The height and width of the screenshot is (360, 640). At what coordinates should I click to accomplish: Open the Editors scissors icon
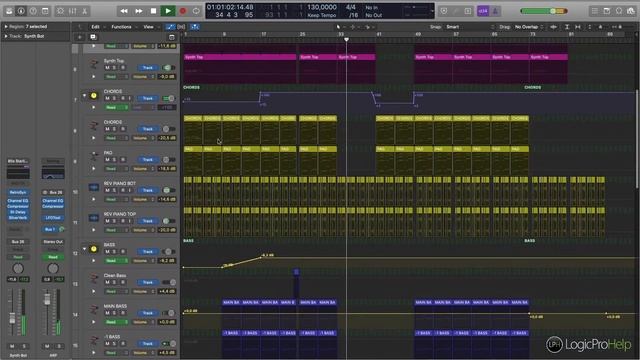pos(84,11)
